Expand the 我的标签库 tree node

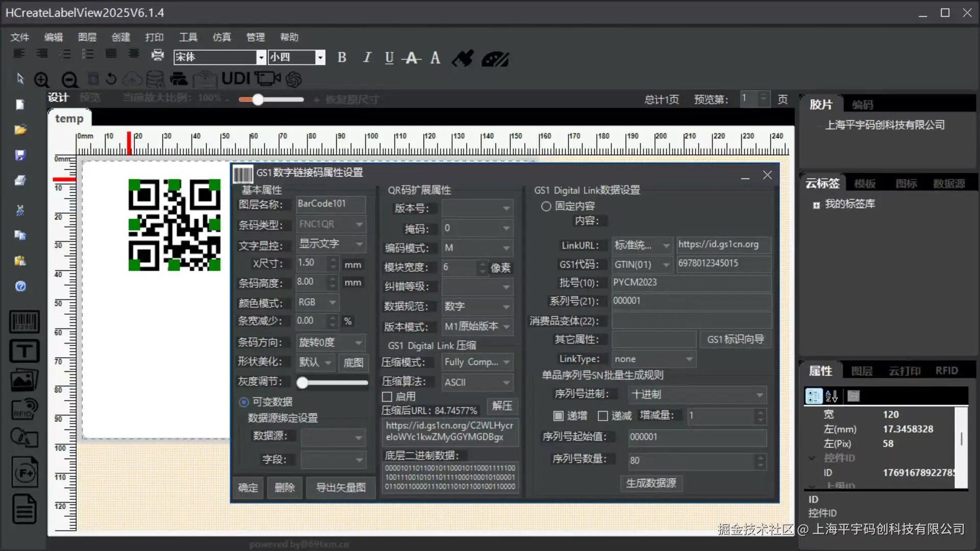tap(816, 205)
